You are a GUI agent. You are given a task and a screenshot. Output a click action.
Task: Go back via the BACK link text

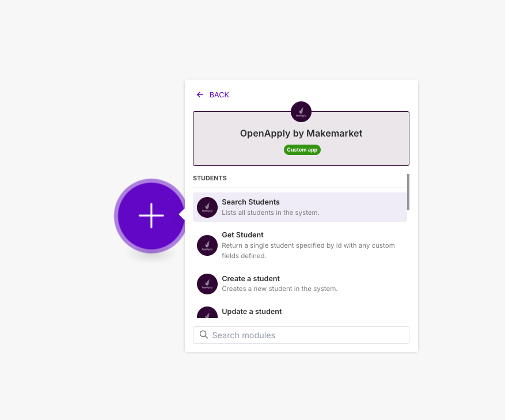pos(219,94)
